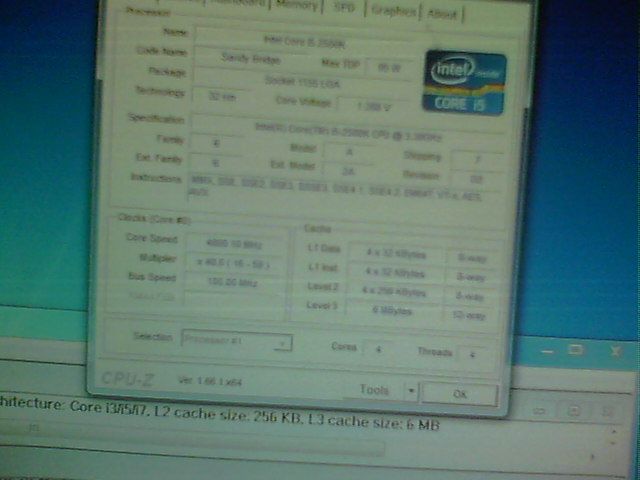Click the processor Name field
Screen dimensions: 640x480
pos(304,42)
